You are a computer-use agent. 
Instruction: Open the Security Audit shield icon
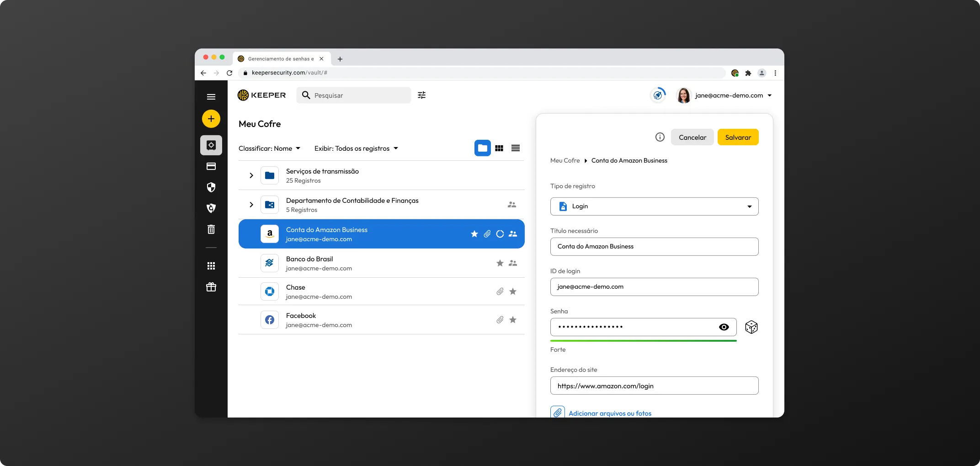coord(211,187)
